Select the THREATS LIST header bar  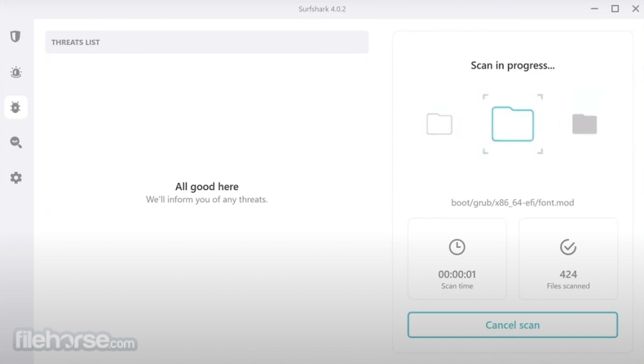coord(207,42)
